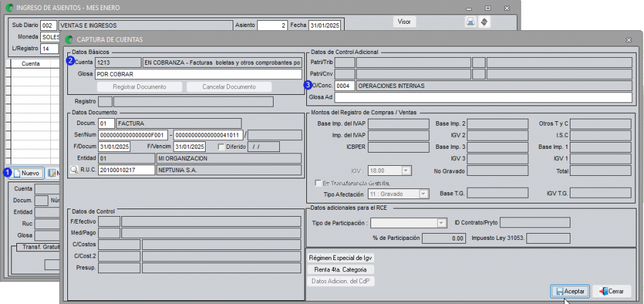
Task: Click the Glosa field containing POR COBRAR
Action: coord(198,74)
